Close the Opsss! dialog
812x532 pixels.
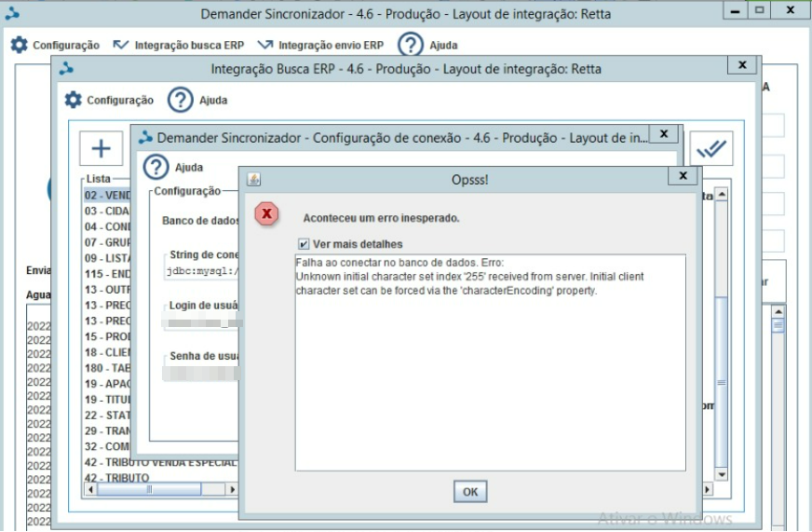[683, 175]
